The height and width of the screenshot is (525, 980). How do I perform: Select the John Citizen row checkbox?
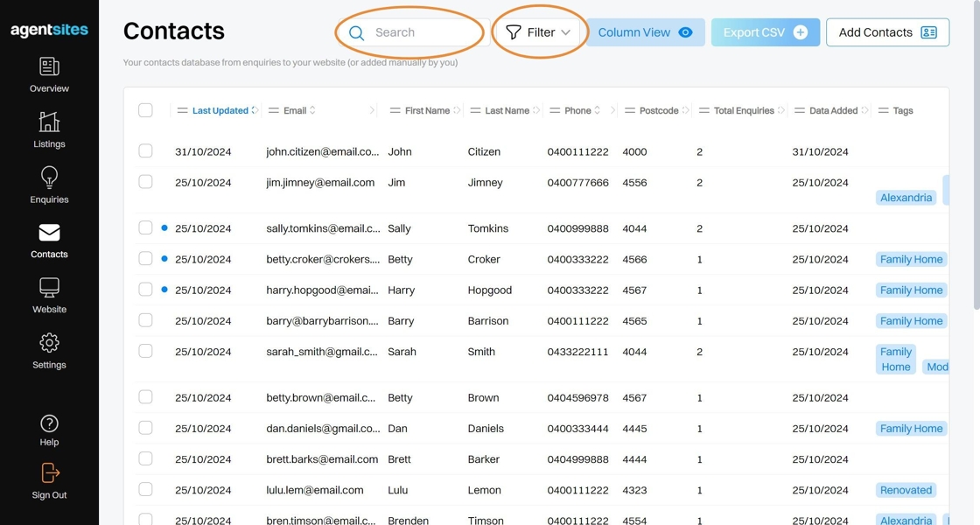click(x=145, y=150)
